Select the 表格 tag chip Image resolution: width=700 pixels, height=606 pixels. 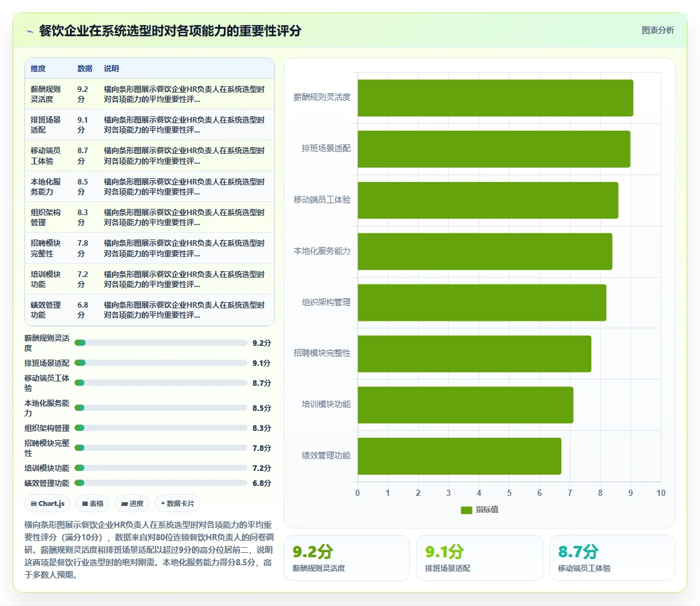[x=92, y=503]
